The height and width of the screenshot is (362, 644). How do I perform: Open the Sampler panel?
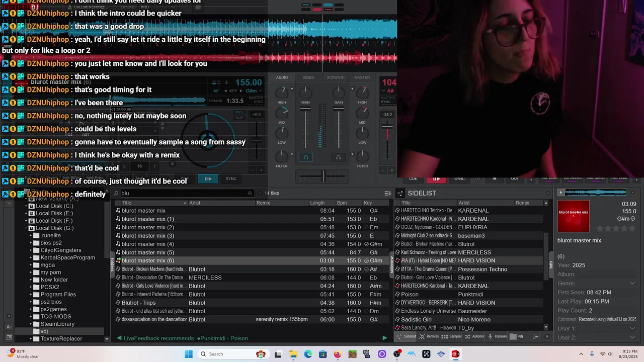point(452,336)
